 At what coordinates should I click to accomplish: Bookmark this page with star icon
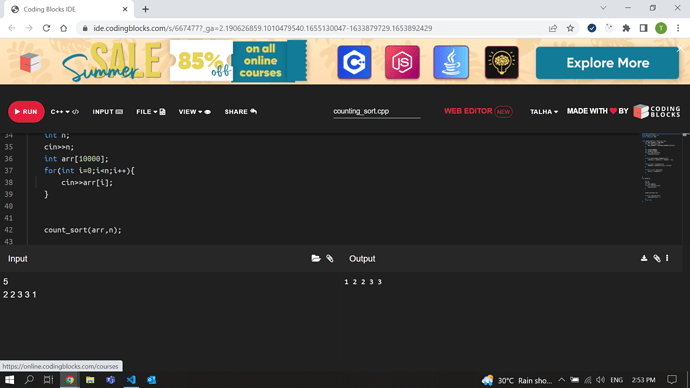[570, 28]
